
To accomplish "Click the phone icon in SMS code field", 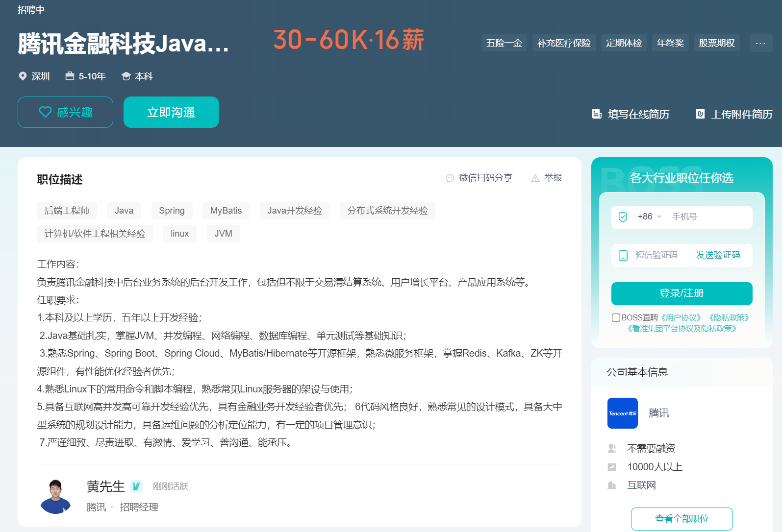I will (x=623, y=255).
